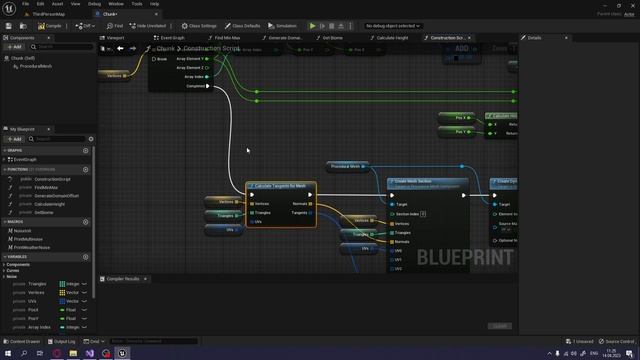Click the Simulation button

point(282,26)
